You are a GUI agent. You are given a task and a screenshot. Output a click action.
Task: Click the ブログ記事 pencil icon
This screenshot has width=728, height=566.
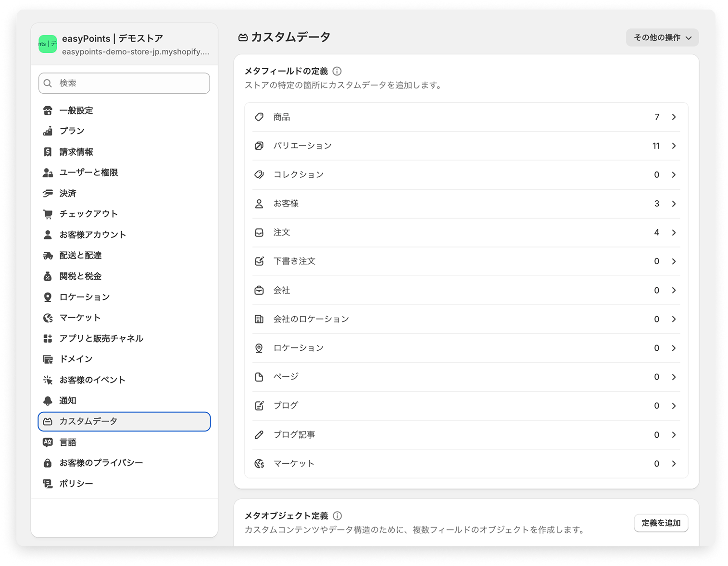pos(259,435)
